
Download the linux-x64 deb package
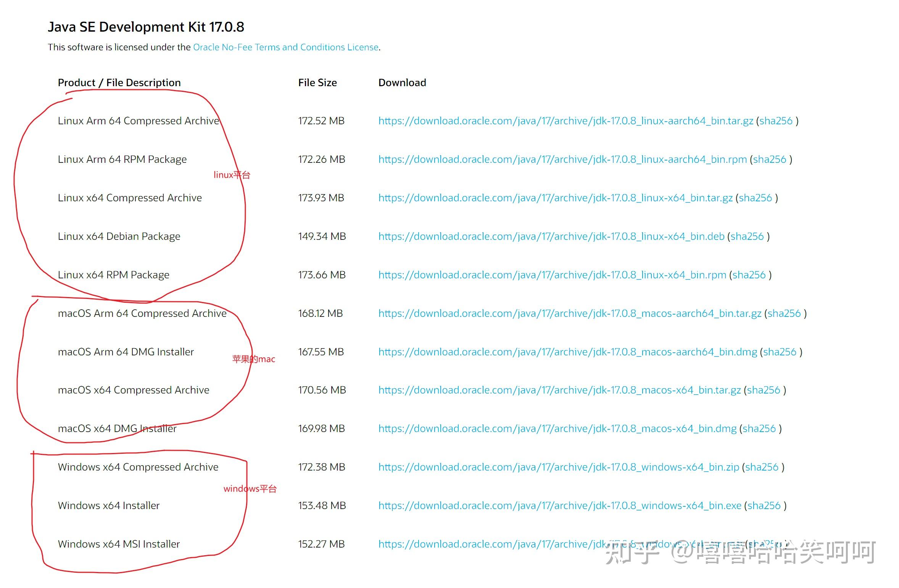click(x=551, y=236)
